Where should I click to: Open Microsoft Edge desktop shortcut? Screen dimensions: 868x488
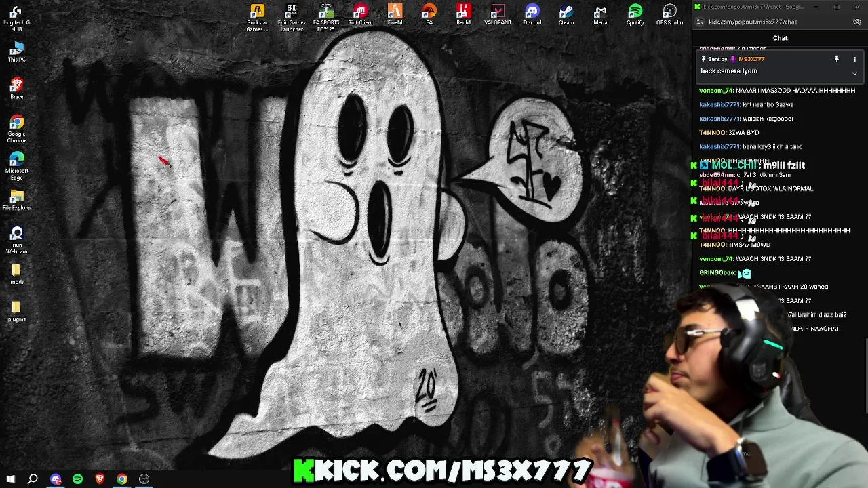click(x=17, y=166)
